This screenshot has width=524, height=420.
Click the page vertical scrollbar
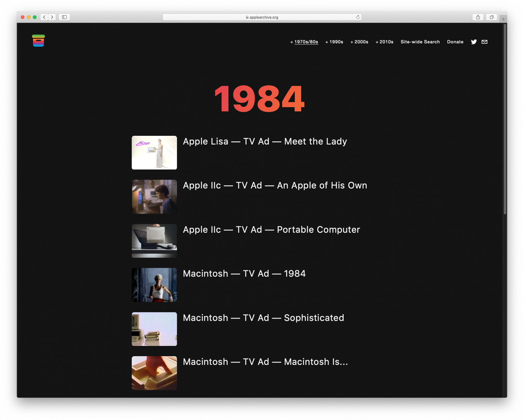coord(505,119)
